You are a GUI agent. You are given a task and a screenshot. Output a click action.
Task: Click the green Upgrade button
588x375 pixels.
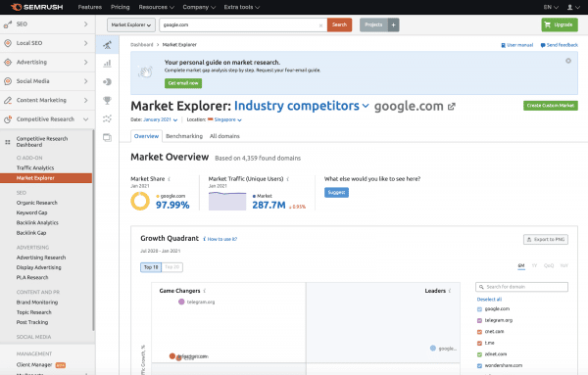tap(560, 25)
